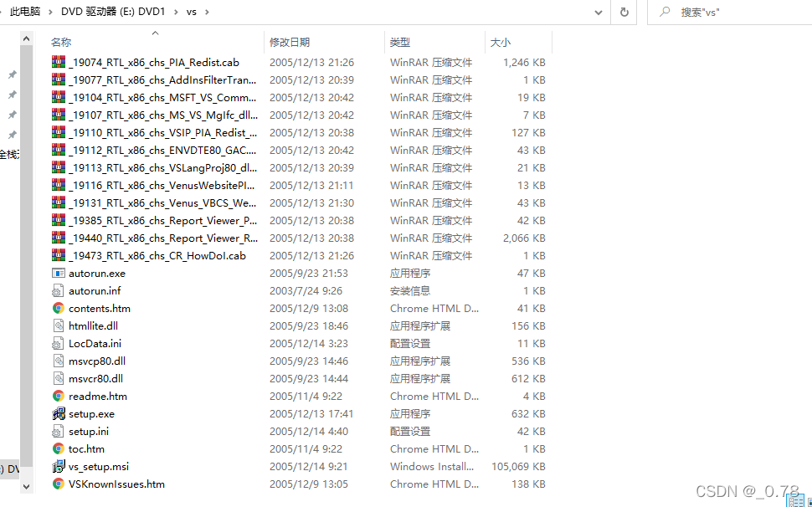Click the 2003/7/24 9:26 date cell
812x507 pixels.
click(306, 291)
